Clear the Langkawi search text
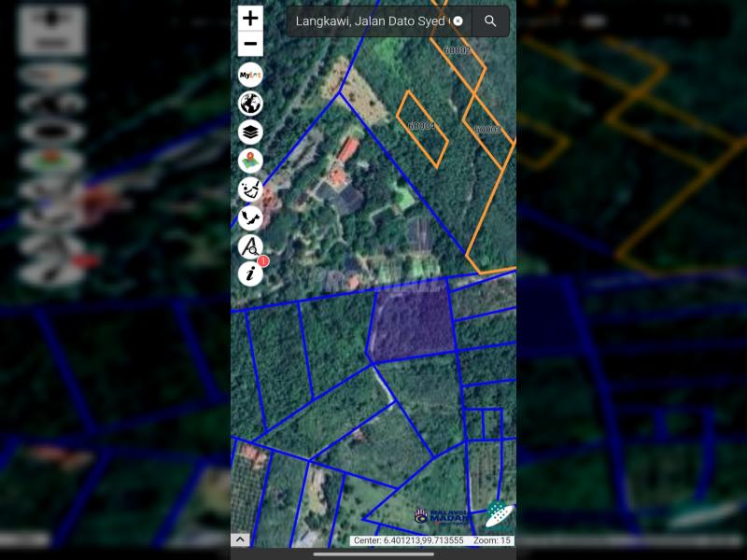Viewport: 747px width, 560px height. (x=458, y=21)
